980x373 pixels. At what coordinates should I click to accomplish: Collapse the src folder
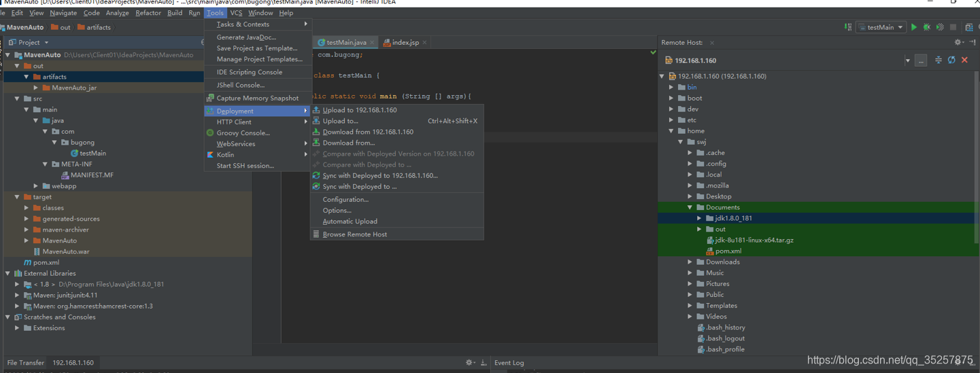click(x=17, y=99)
